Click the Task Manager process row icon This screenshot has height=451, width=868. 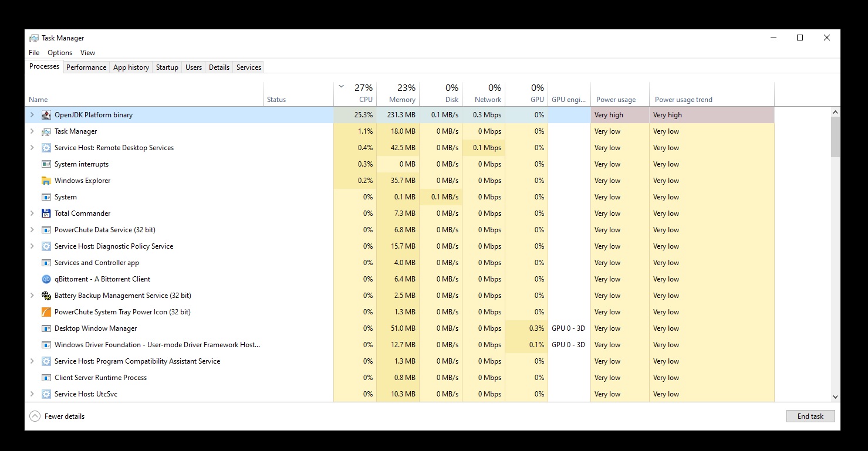(46, 131)
